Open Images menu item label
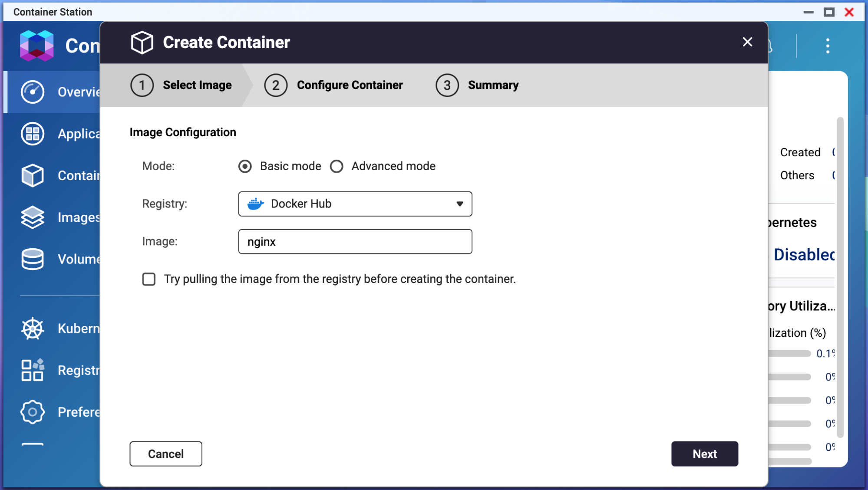 [x=79, y=217]
